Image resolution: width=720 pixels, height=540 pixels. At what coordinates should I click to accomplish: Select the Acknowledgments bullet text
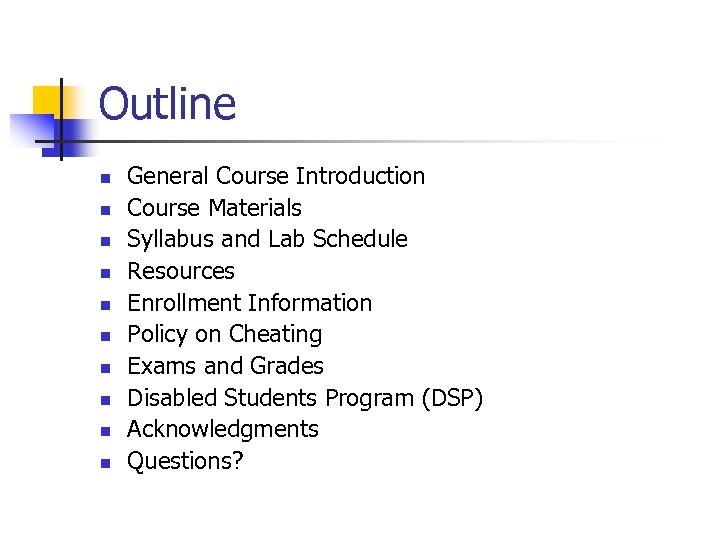(223, 429)
